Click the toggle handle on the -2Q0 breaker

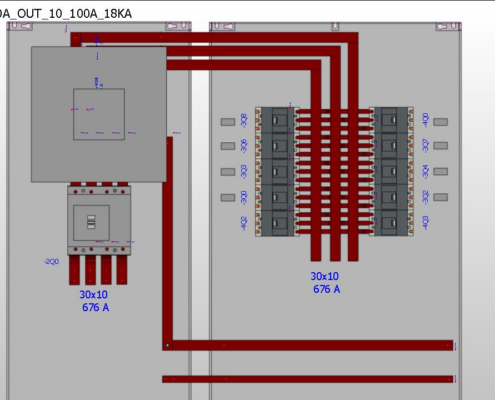91,222
